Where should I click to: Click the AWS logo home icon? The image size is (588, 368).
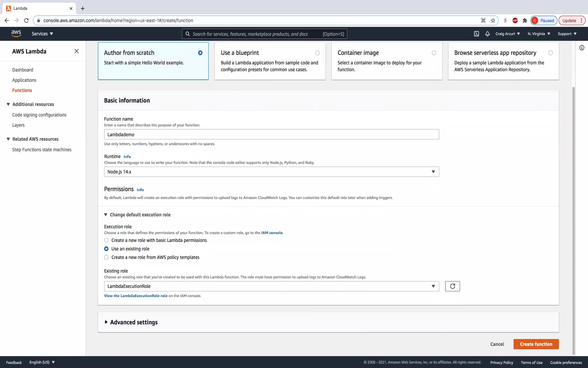pos(16,33)
